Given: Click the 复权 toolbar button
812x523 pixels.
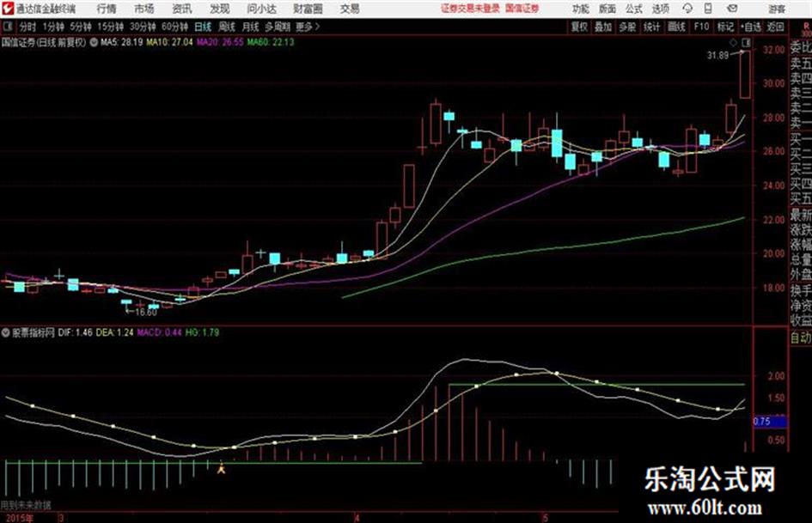Looking at the screenshot, I should [x=579, y=27].
